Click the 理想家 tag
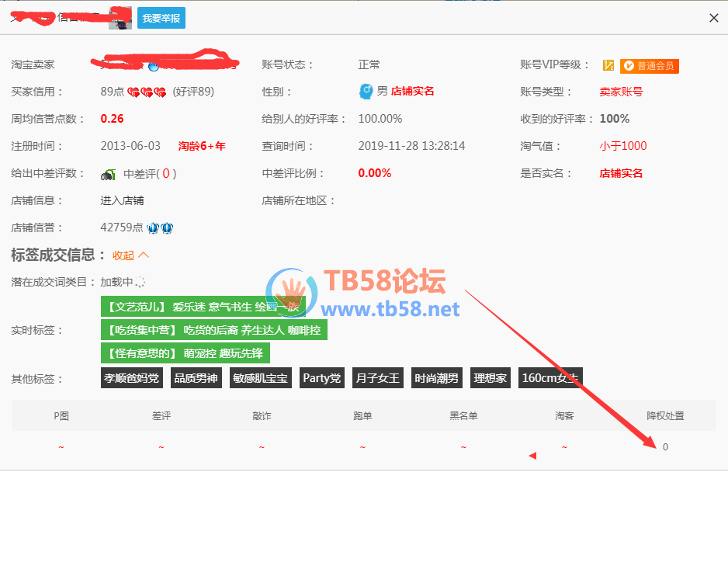This screenshot has width=728, height=587. click(491, 378)
